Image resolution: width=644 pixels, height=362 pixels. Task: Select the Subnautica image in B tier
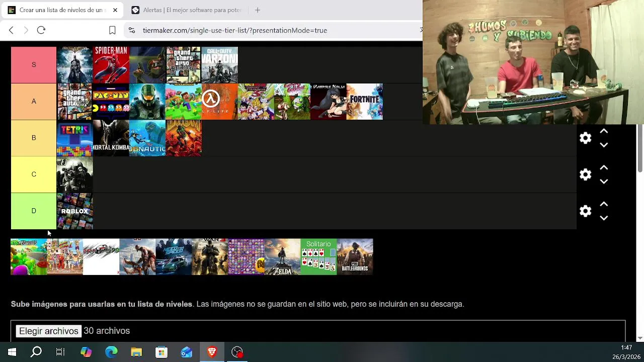(x=147, y=138)
